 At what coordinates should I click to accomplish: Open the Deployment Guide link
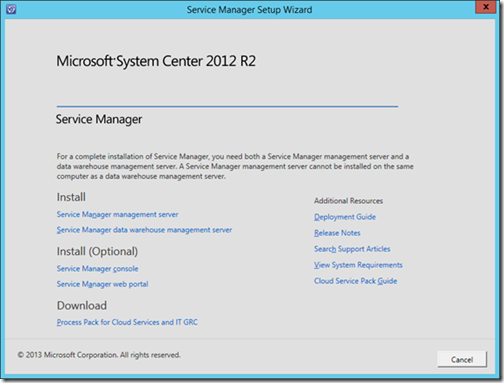(x=345, y=217)
